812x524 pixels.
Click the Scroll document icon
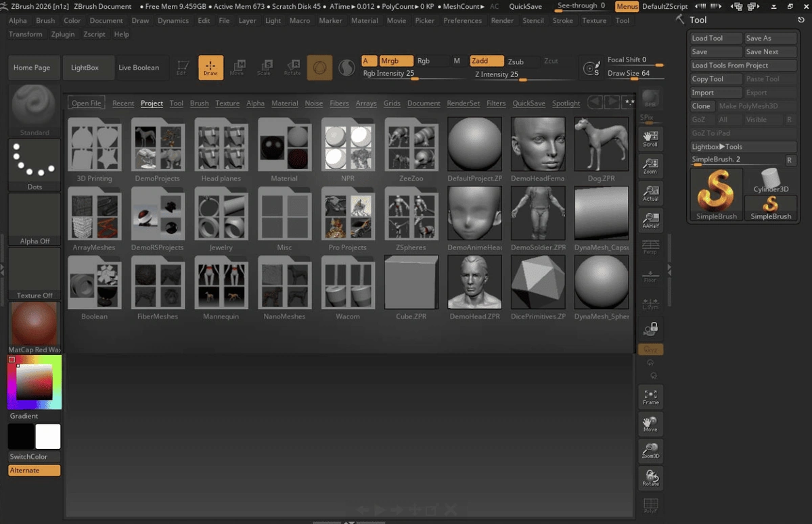[x=650, y=139]
